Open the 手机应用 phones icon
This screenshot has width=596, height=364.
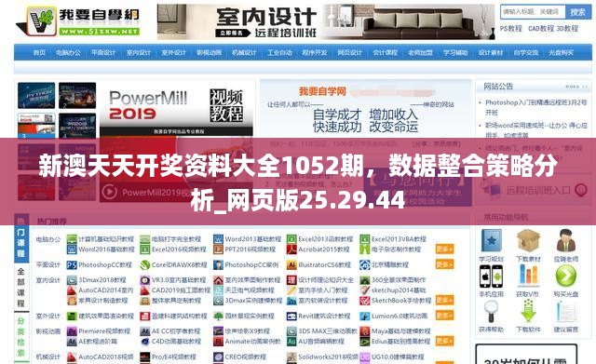(x=491, y=276)
